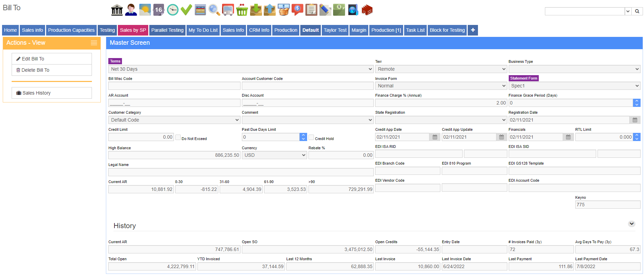The width and height of the screenshot is (644, 278).
Task: Open Sales History action
Action: (52, 93)
